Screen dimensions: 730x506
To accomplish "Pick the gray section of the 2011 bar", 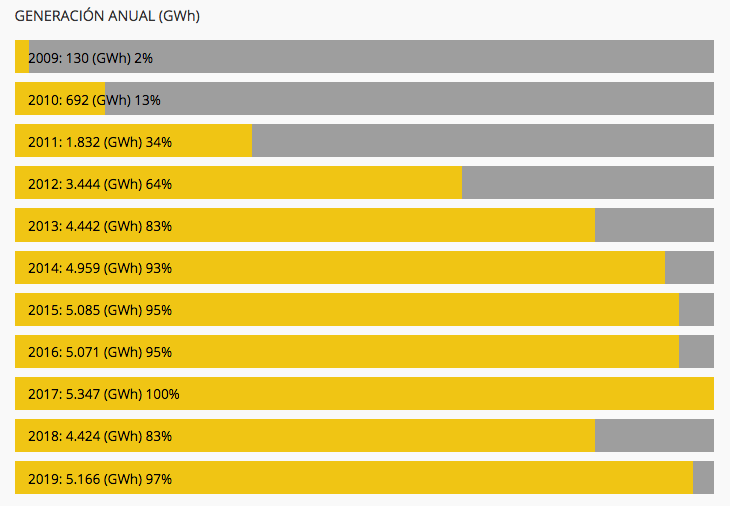I will pos(482,141).
